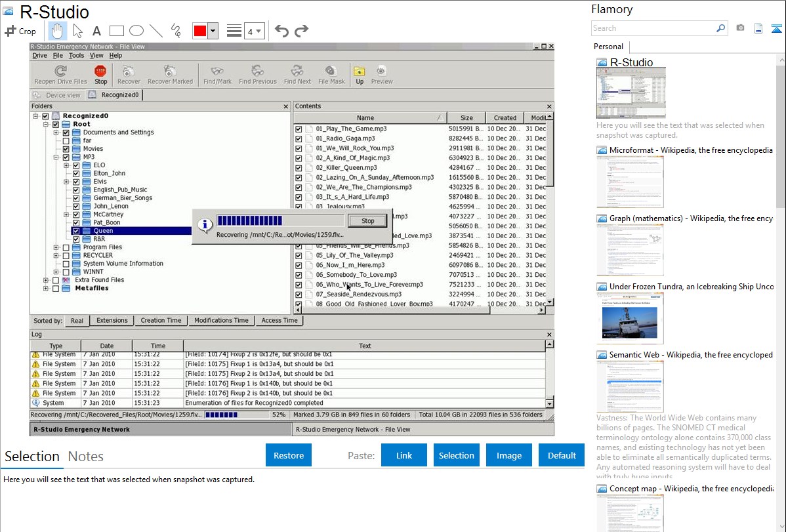Uncheck the Movies folder checkbox
This screenshot has height=532, width=786.
[66, 149]
